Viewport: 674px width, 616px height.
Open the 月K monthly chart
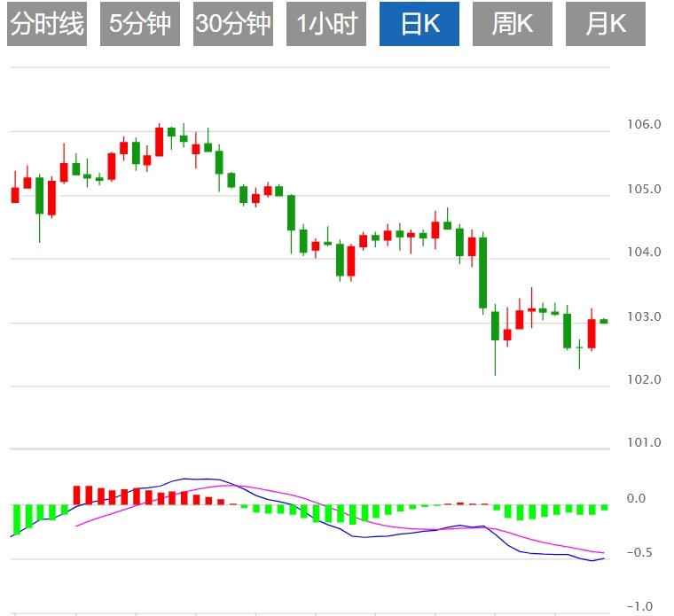[x=606, y=24]
